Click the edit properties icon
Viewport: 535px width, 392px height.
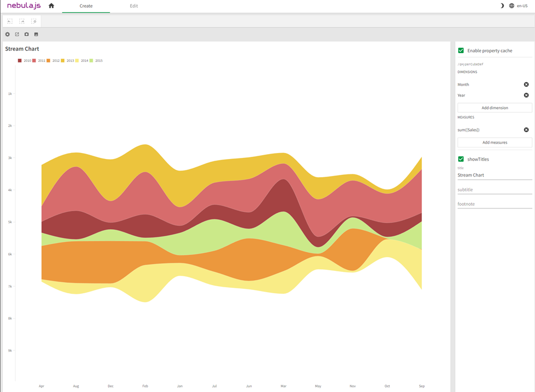(x=17, y=34)
